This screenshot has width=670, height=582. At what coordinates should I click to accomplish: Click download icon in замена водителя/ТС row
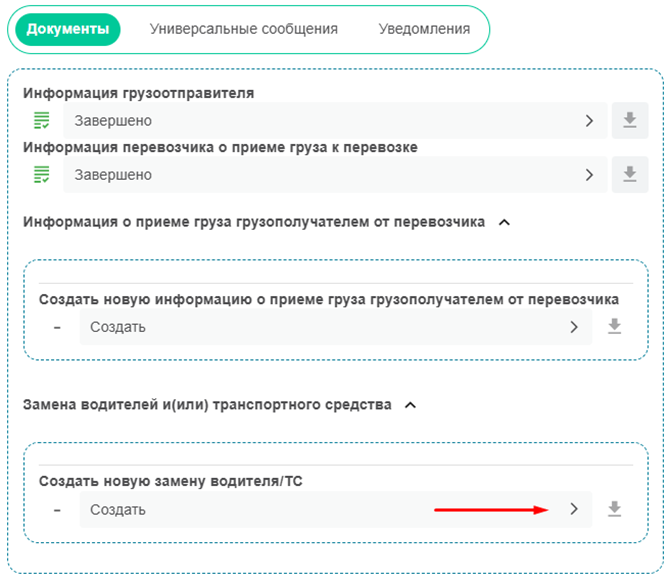pos(615,509)
